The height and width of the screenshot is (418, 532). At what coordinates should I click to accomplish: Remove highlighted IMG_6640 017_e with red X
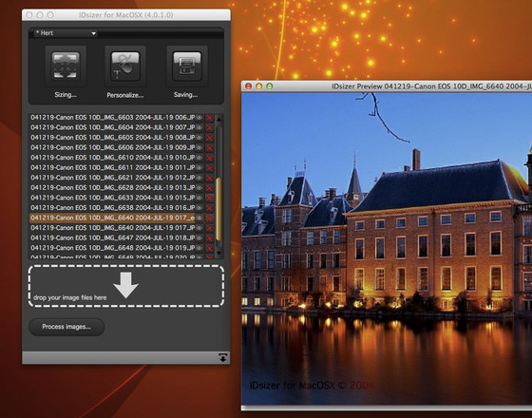[209, 218]
